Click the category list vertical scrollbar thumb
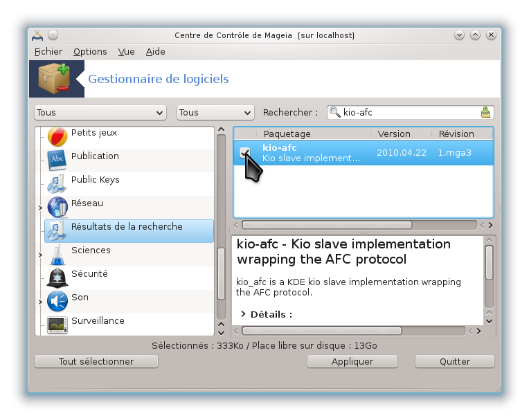This screenshot has width=529, height=420. [222, 274]
